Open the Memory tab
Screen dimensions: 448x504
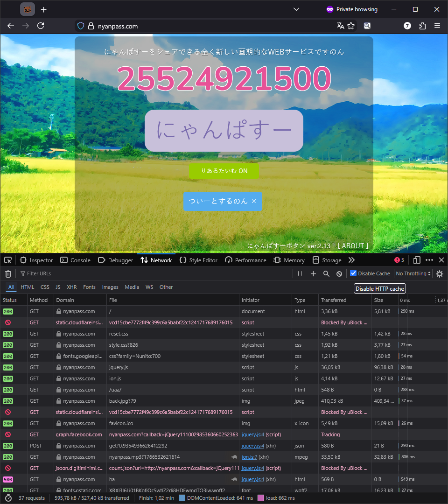pos(289,260)
